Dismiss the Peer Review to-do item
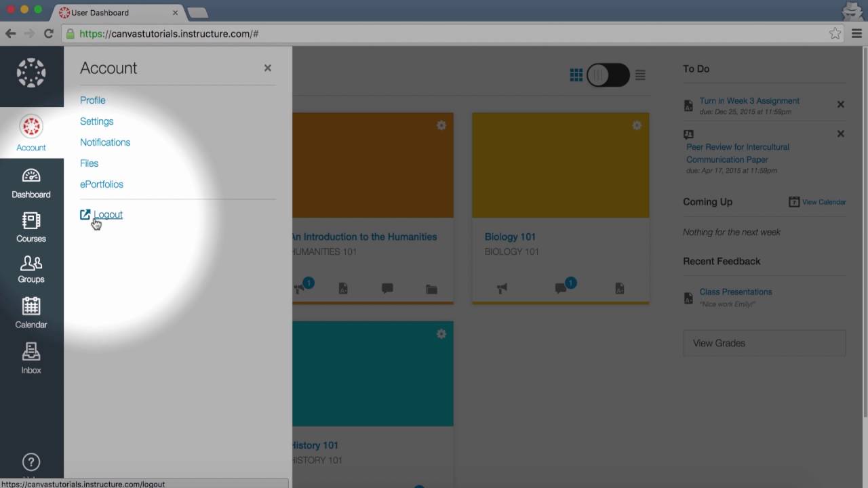Viewport: 868px width, 488px height. click(841, 134)
